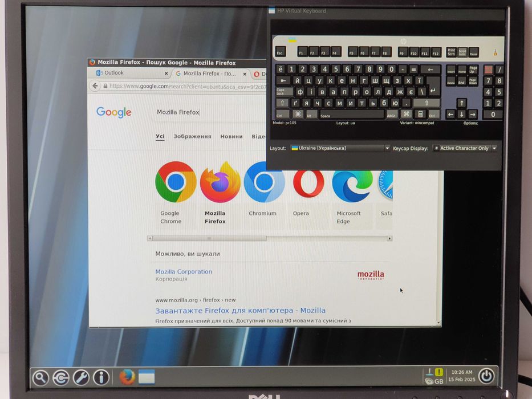This screenshot has width=532, height=399.
Task: Toggle the left Ctrl key
Action: click(x=282, y=115)
